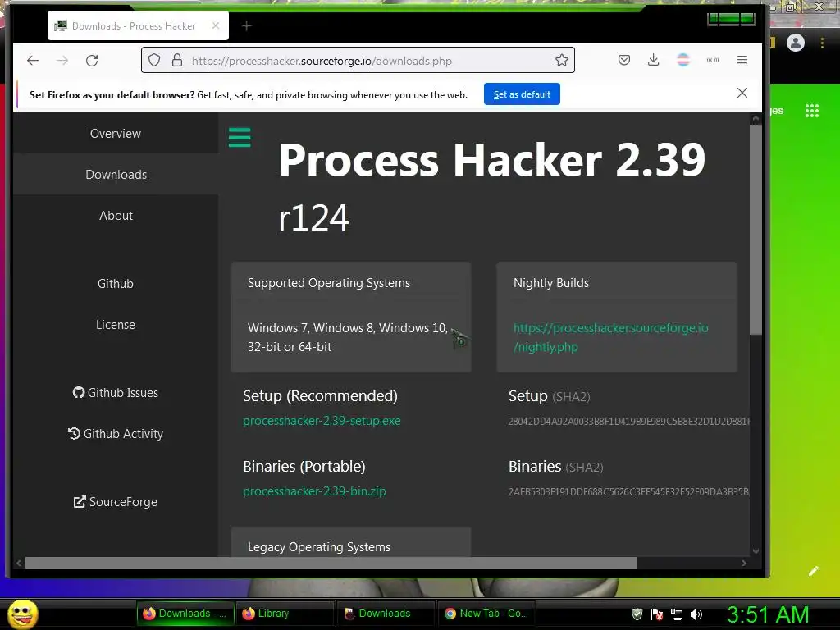The height and width of the screenshot is (630, 840).
Task: Click the horizontal page scrollbar thumb
Action: point(331,563)
